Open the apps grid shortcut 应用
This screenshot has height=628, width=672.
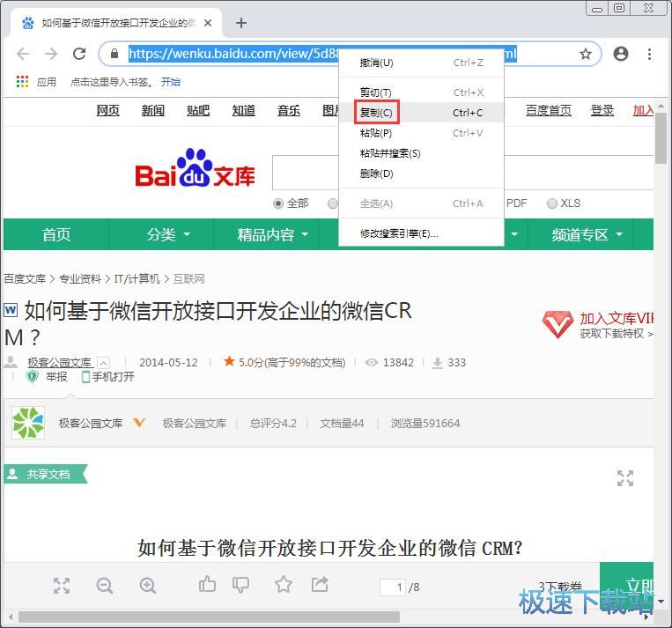pos(36,81)
